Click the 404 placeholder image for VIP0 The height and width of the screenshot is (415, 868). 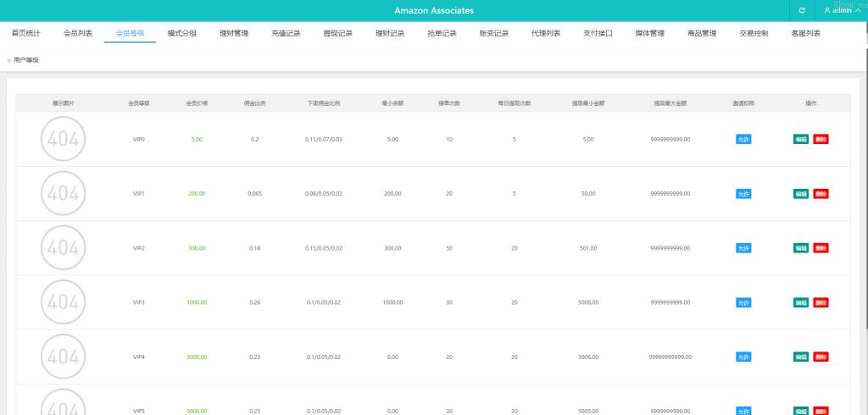point(63,139)
